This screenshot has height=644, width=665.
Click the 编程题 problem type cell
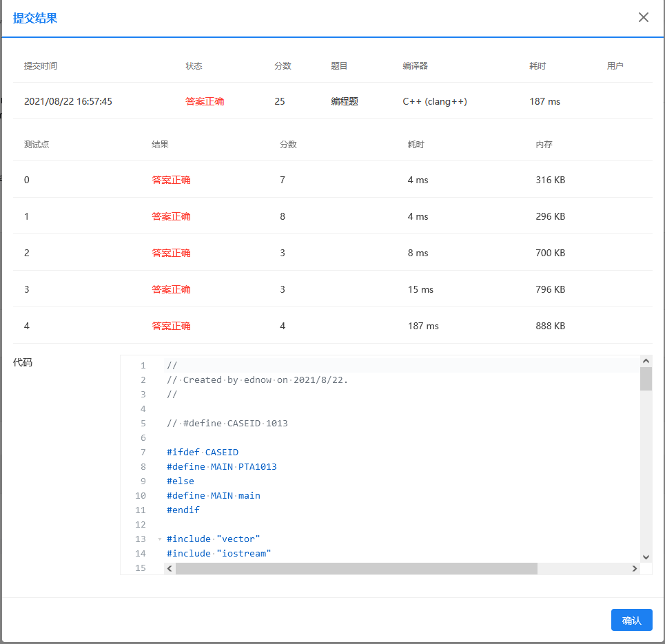point(345,101)
